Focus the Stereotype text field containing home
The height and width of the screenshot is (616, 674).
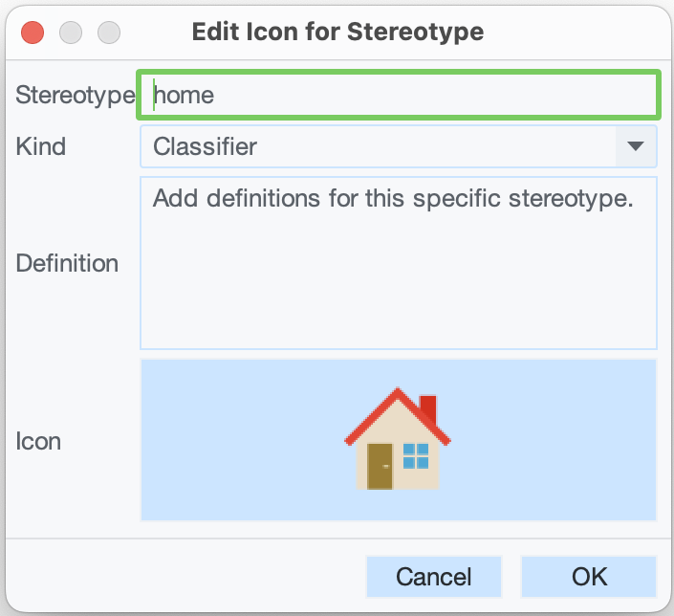coord(399,95)
